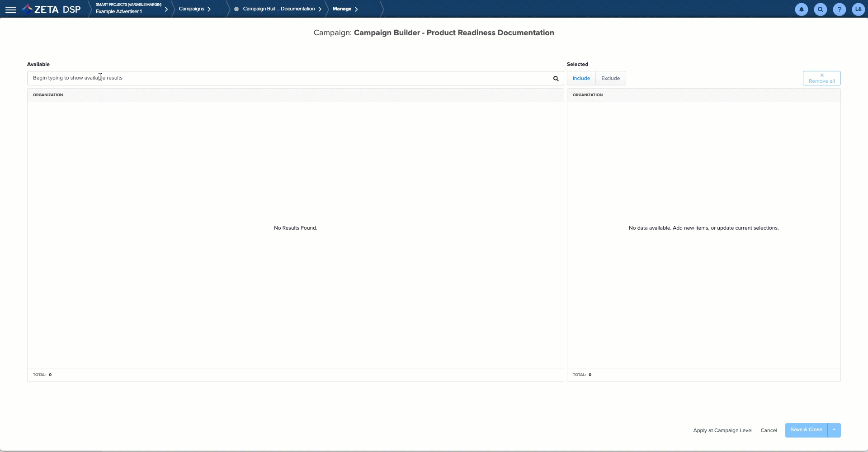Click the Zeta DSP logo
The image size is (868, 452).
click(52, 9)
